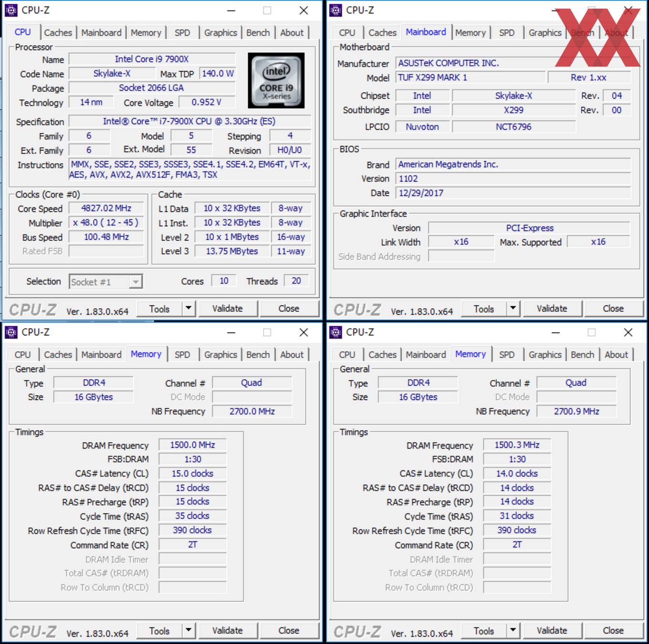Open Mainboard tab in bottom-left Memory window
The image size is (649, 644).
click(x=101, y=354)
